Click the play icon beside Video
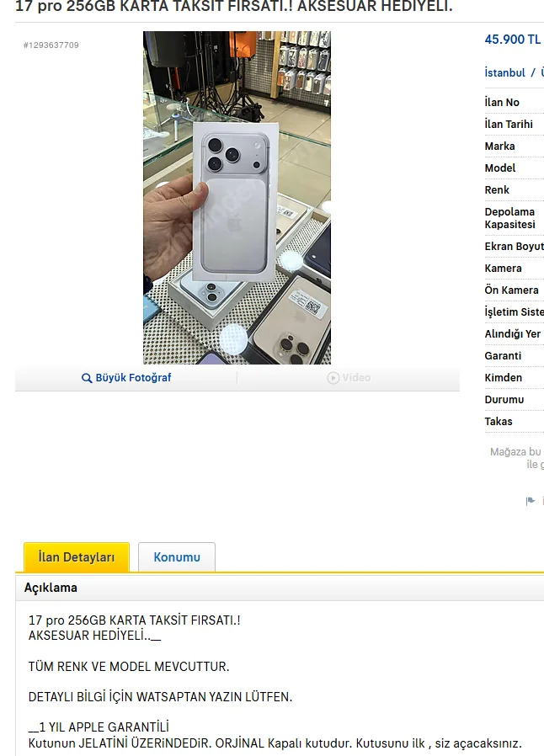The height and width of the screenshot is (756, 544). [333, 378]
